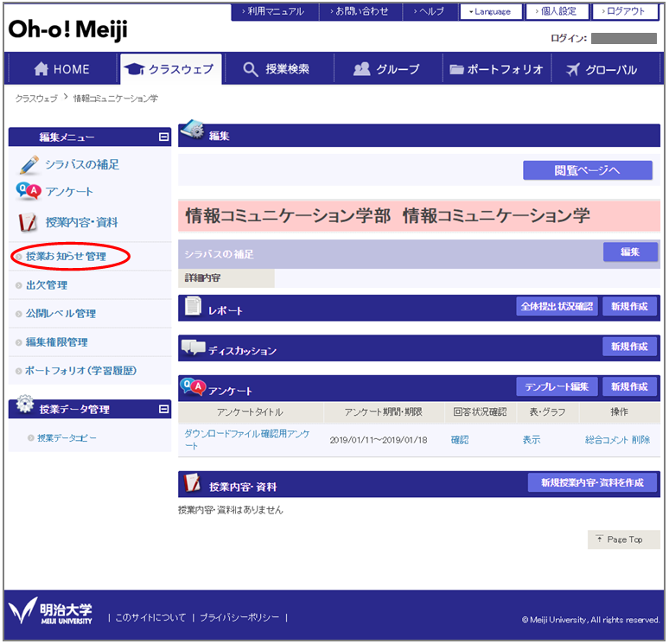669x644 pixels.
Task: Go to the グループ tab
Action: [x=388, y=68]
